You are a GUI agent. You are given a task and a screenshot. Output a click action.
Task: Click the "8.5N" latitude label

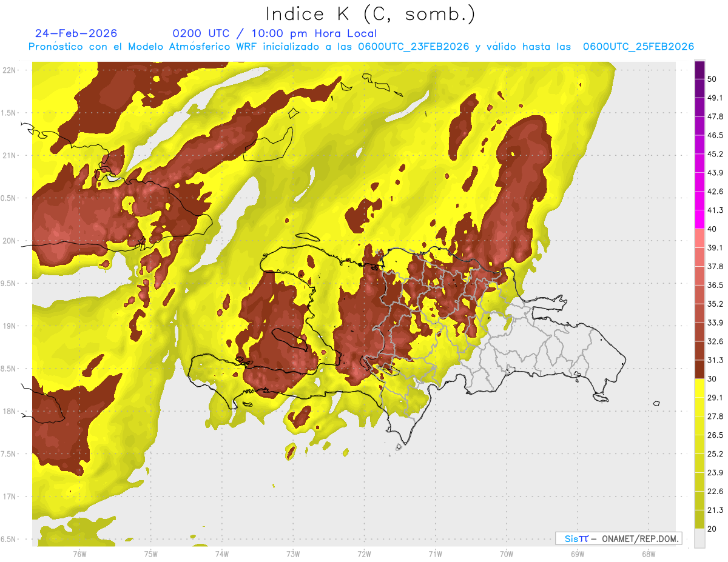[x=9, y=369]
